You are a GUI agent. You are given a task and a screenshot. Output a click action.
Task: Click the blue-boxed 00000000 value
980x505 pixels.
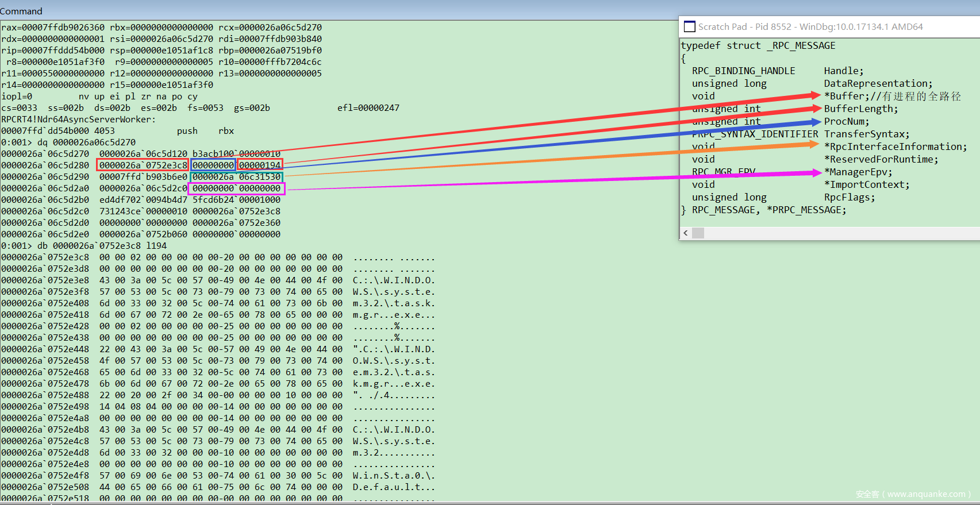tap(213, 165)
